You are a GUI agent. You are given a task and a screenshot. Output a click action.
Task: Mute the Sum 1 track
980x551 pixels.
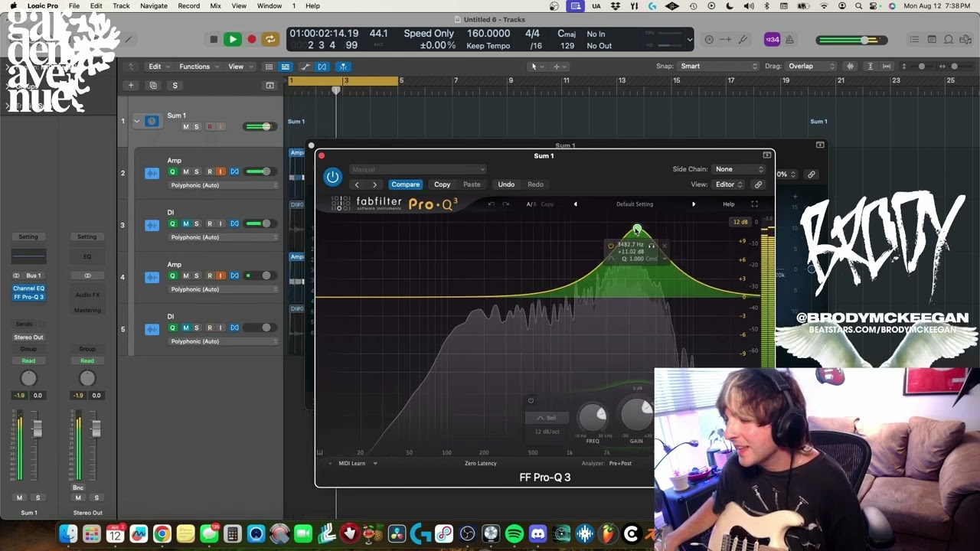point(185,127)
